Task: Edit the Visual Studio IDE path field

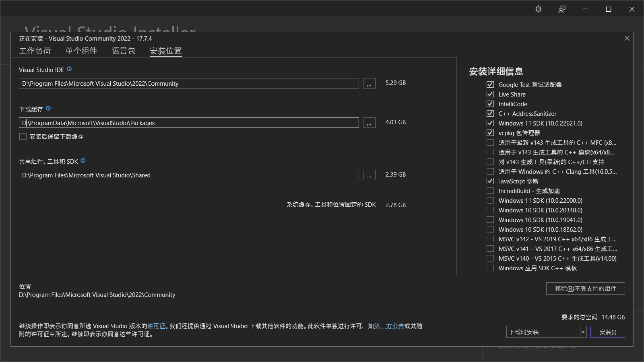Action: point(189,83)
